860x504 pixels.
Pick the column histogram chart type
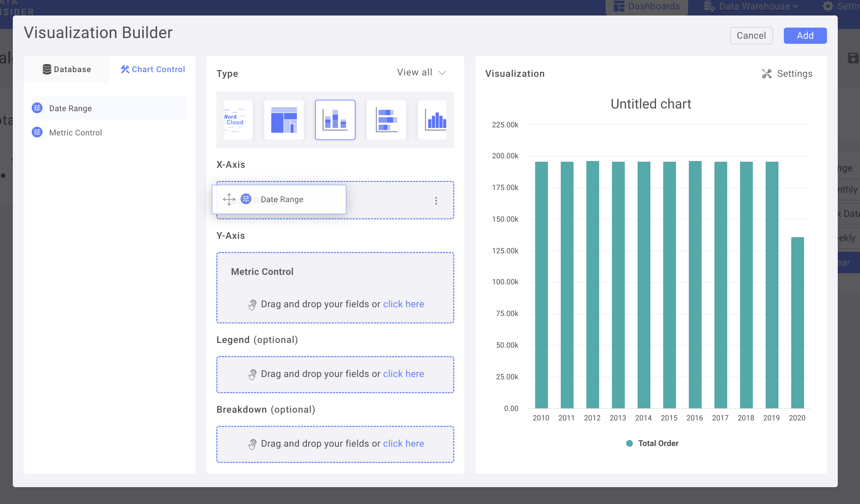pyautogui.click(x=433, y=120)
